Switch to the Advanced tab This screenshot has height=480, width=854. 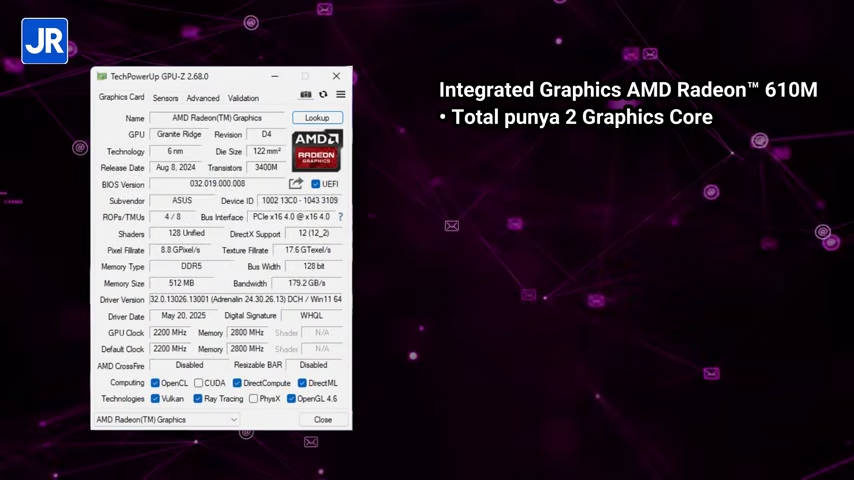[x=203, y=98]
